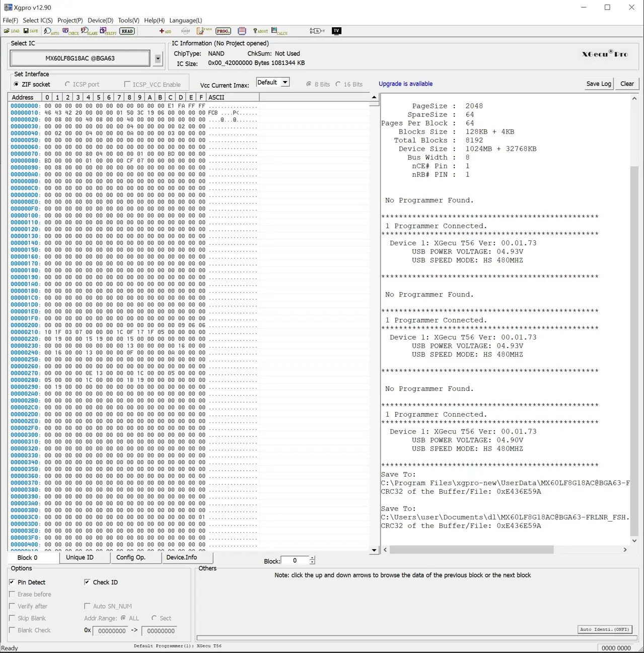Open the Help(H) menu
Viewport: 644px width, 653px height.
point(155,20)
